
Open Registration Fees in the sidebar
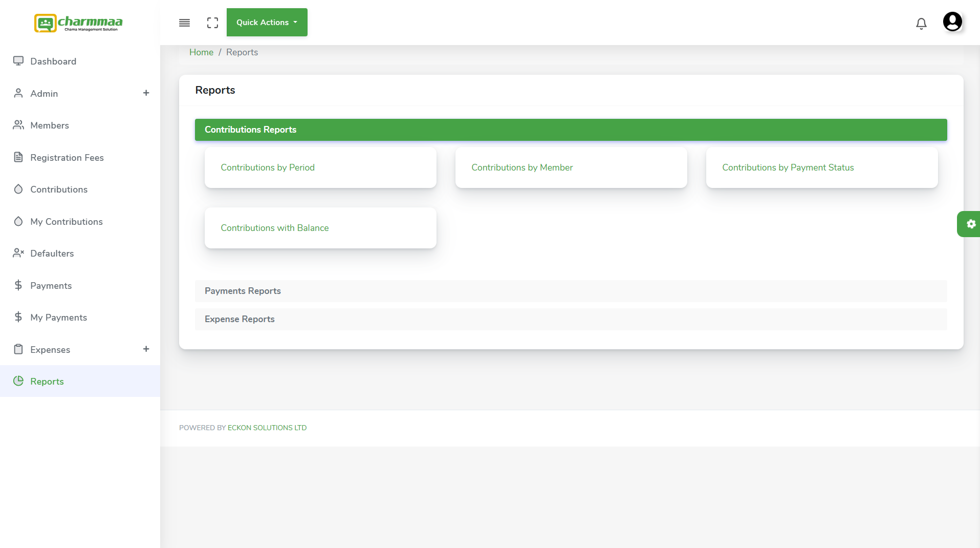pos(80,157)
